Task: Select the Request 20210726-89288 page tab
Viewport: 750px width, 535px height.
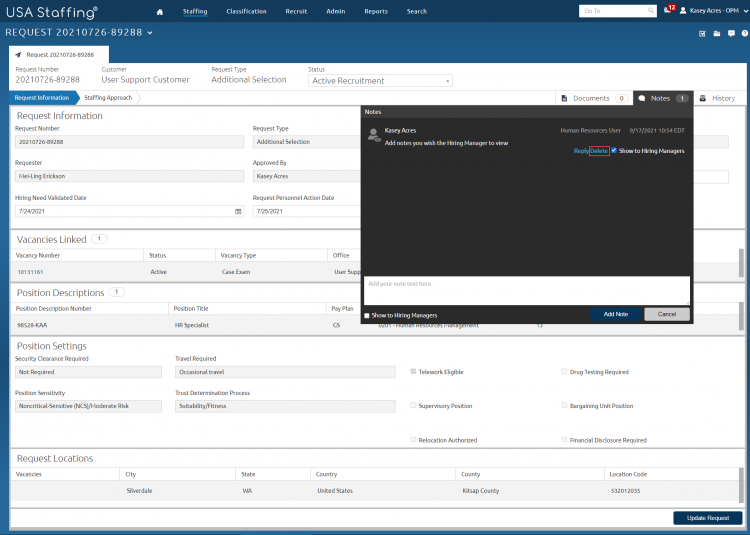Action: (59, 55)
